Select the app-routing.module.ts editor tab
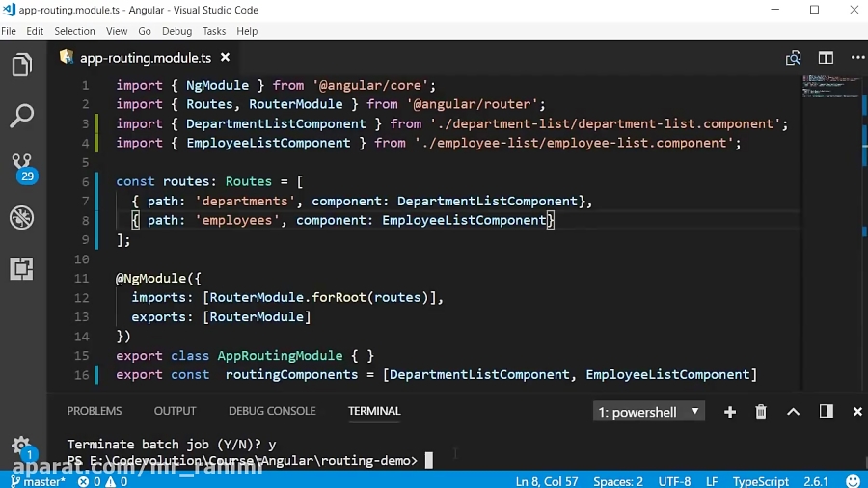This screenshot has height=488, width=868. pos(146,58)
